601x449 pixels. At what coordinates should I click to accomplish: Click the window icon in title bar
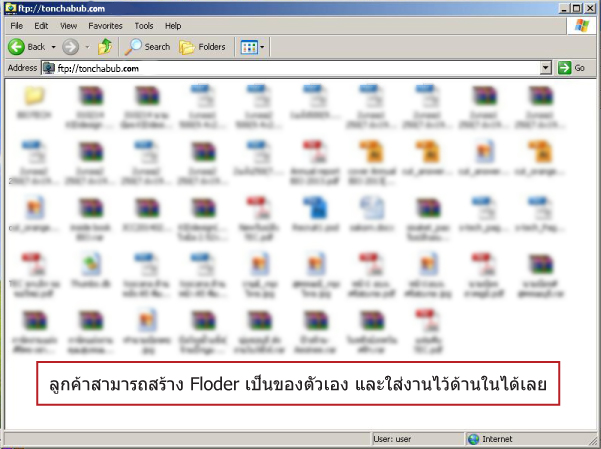(x=10, y=7)
